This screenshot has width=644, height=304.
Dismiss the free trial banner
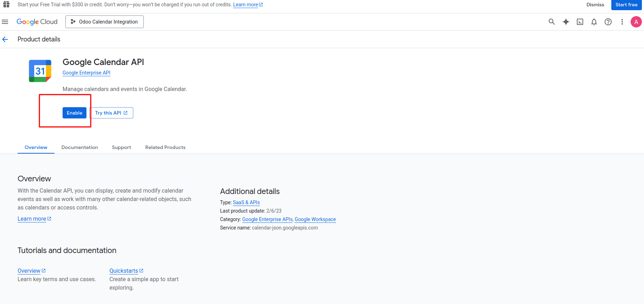595,5
